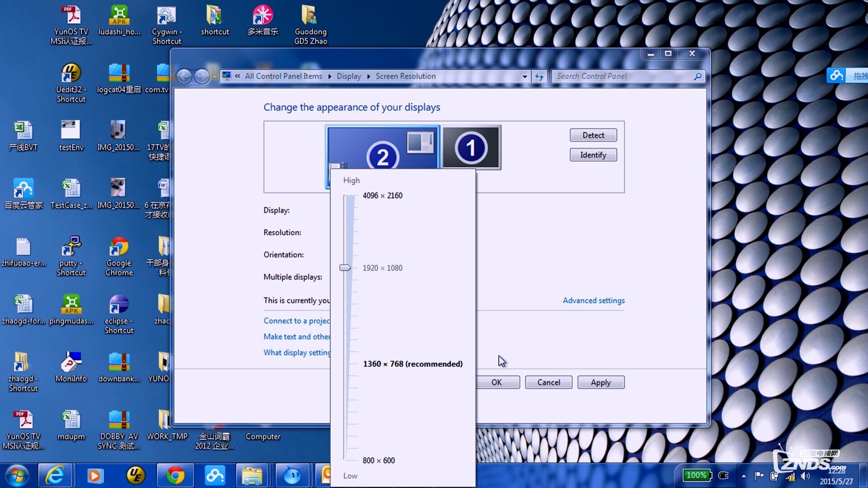Image resolution: width=868 pixels, height=488 pixels.
Task: Show hidden tray icons arrow
Action: [x=744, y=475]
